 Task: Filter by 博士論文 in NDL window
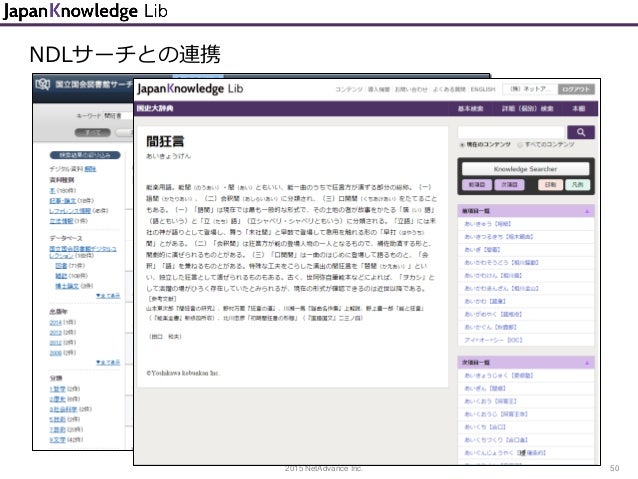[67, 286]
